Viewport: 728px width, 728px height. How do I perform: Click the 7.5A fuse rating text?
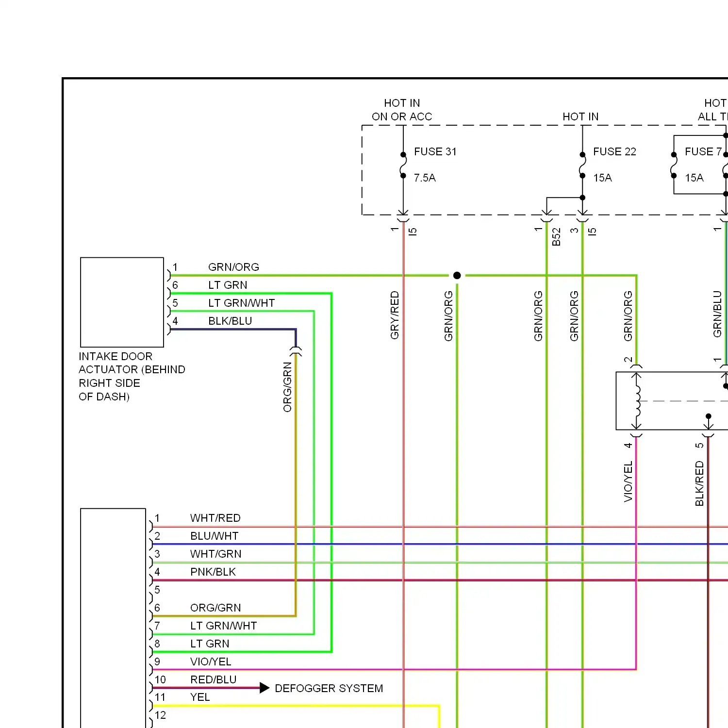coord(425,178)
